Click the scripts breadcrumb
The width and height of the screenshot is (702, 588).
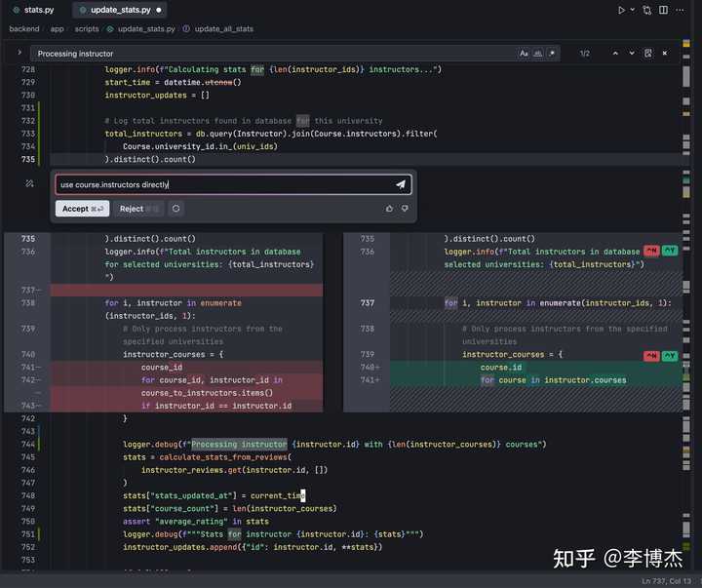[87, 28]
